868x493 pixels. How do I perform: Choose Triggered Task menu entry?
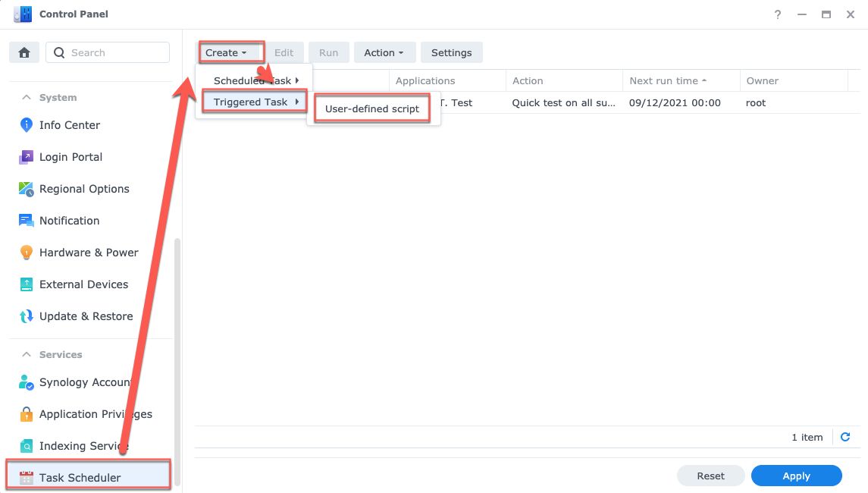click(251, 102)
